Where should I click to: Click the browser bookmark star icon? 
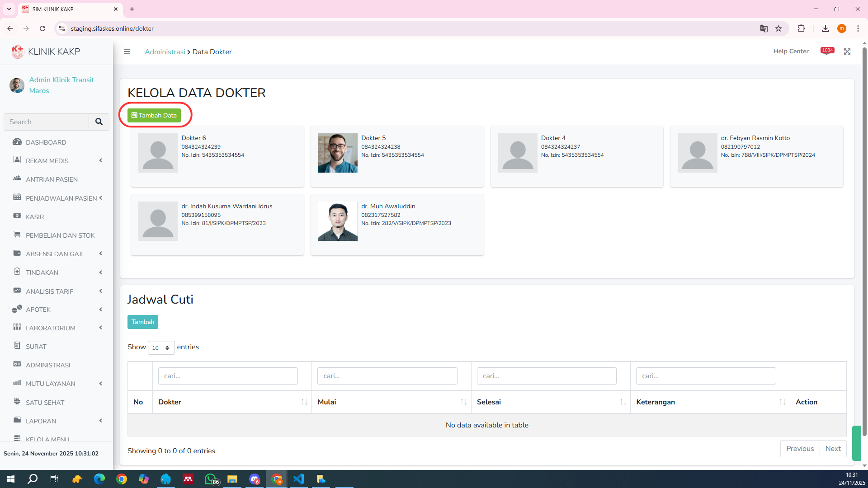tap(778, 28)
